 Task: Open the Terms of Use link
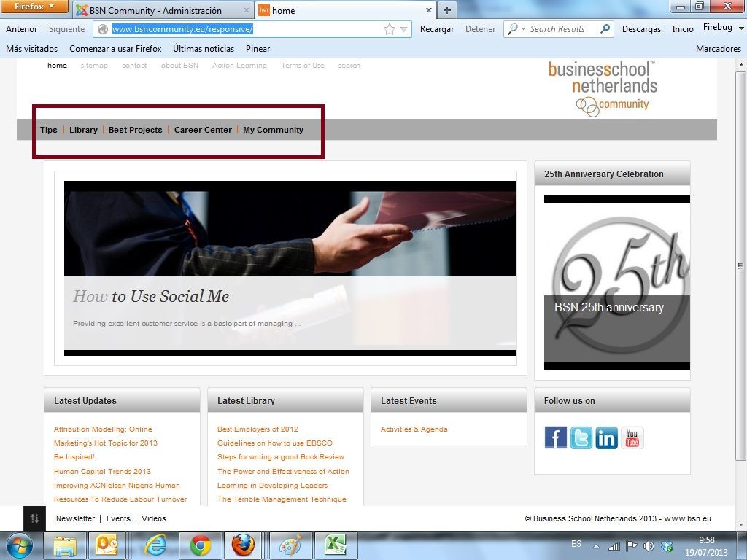pyautogui.click(x=303, y=65)
